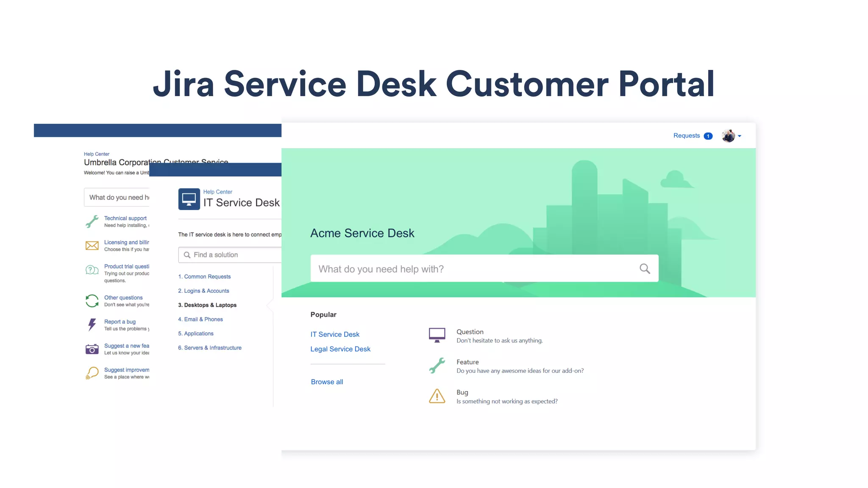
Task: Open the user avatar menu
Action: click(x=732, y=136)
